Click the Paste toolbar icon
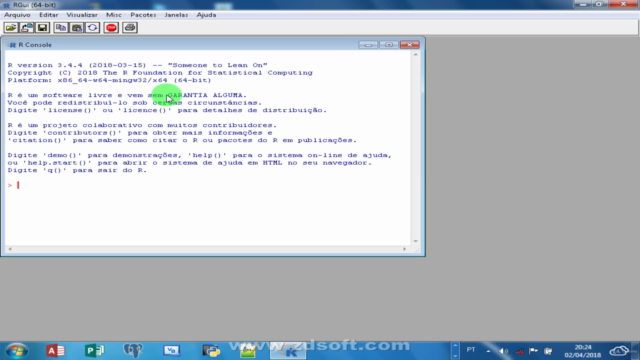Image resolution: width=640 pixels, height=360 pixels. pyautogui.click(x=77, y=28)
